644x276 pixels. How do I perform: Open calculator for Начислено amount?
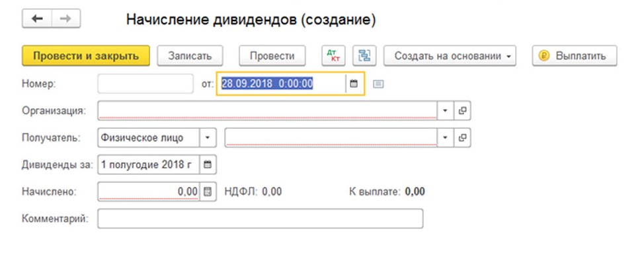(x=208, y=191)
